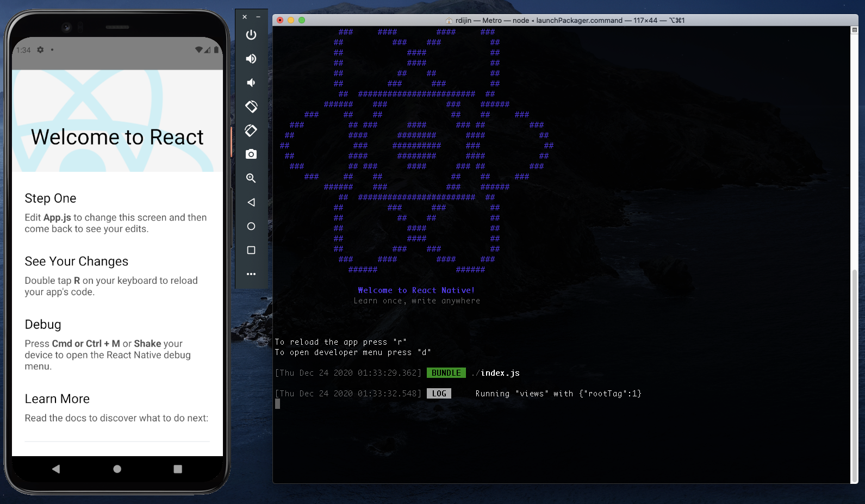Zoom the terminal with green button

pyautogui.click(x=302, y=20)
